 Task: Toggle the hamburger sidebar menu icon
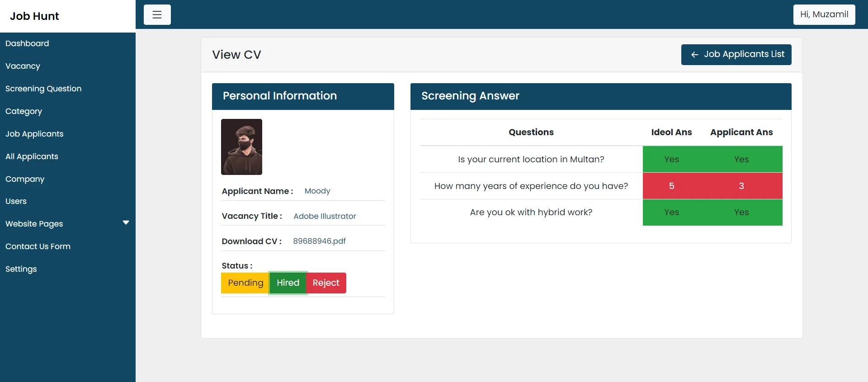157,15
